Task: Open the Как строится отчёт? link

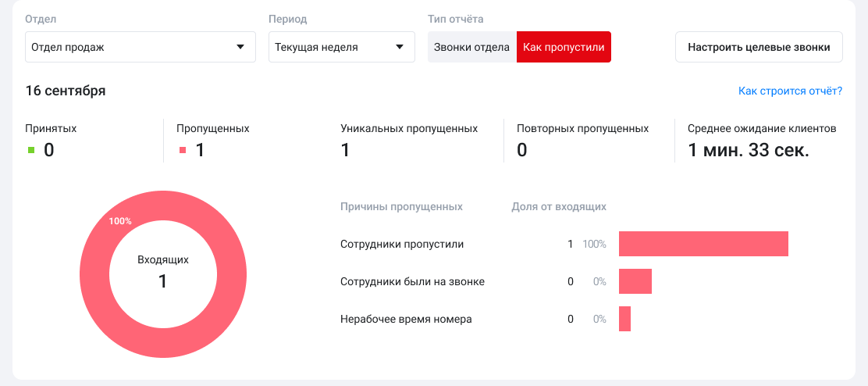Action: pos(790,91)
